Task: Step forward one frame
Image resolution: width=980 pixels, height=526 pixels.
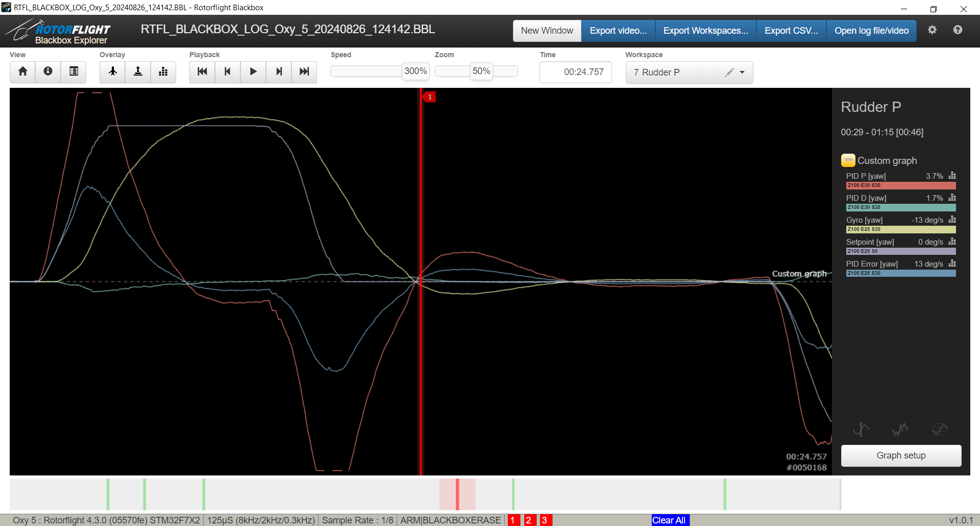Action: click(x=279, y=71)
